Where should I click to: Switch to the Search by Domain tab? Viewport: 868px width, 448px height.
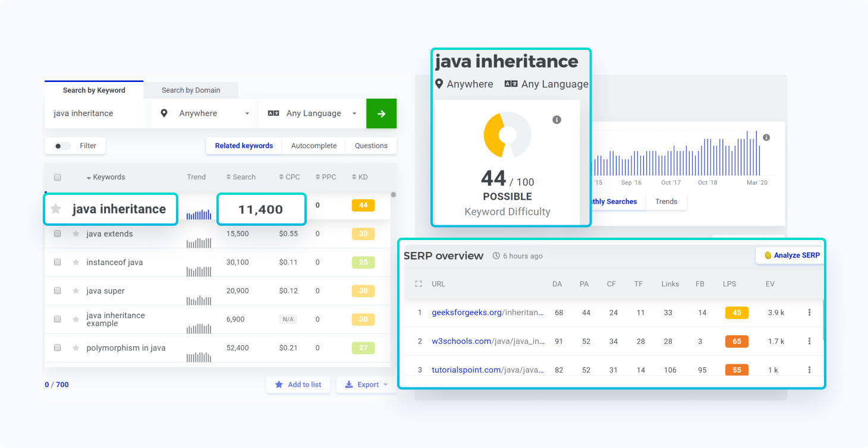[x=191, y=90]
